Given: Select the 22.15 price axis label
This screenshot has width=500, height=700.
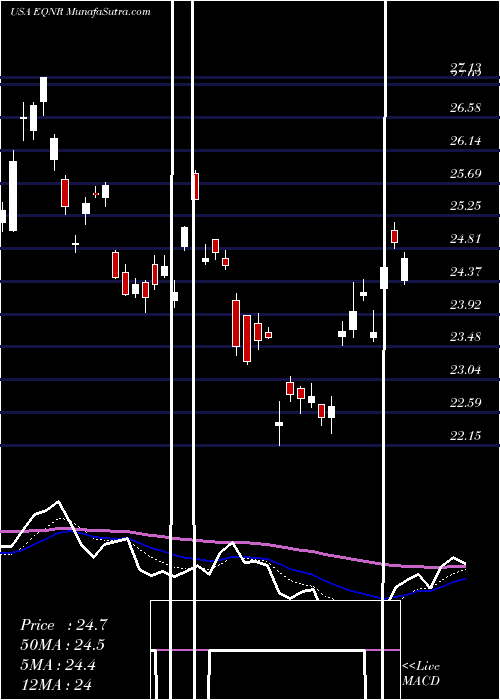Looking at the screenshot, I should 465,436.
